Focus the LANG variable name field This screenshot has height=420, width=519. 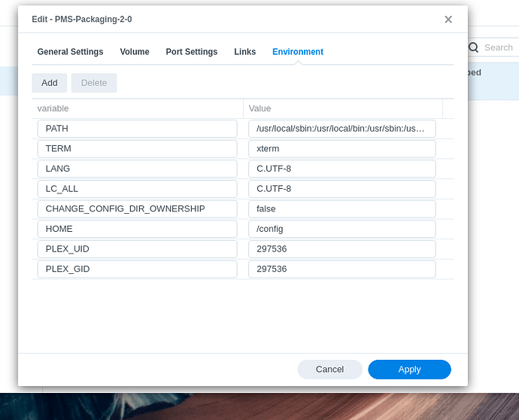tap(138, 169)
